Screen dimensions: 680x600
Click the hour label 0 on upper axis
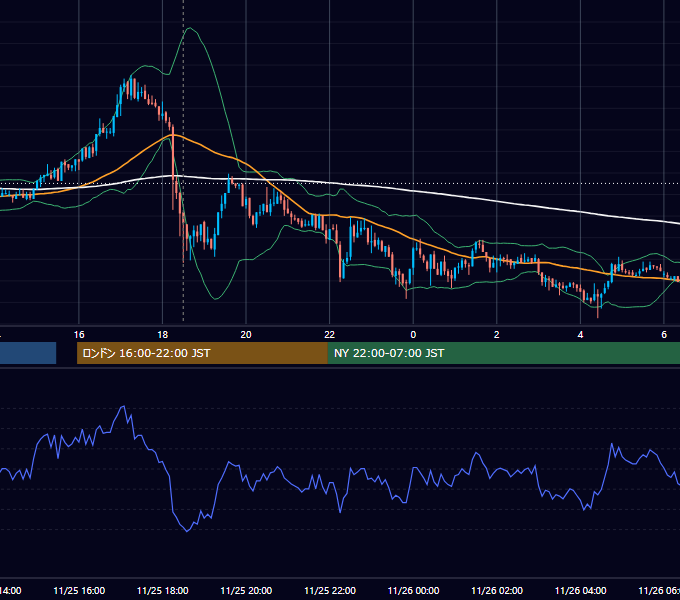[x=413, y=335]
